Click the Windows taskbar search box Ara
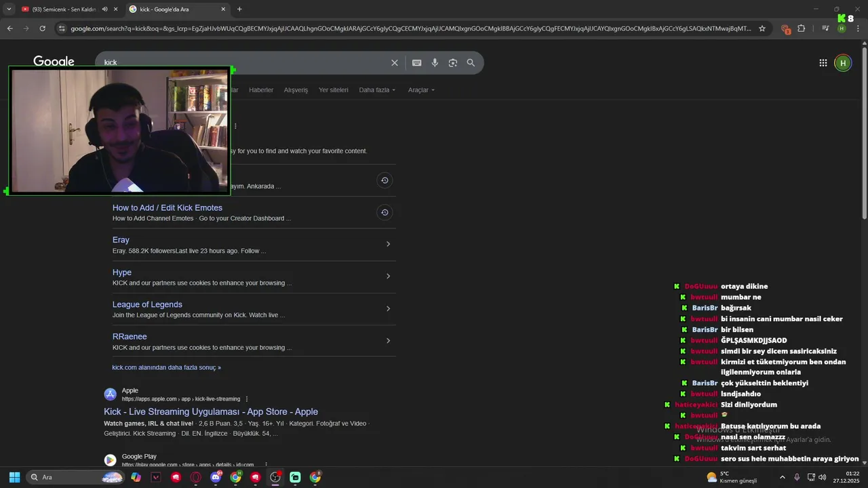This screenshot has height=488, width=868. click(x=75, y=477)
